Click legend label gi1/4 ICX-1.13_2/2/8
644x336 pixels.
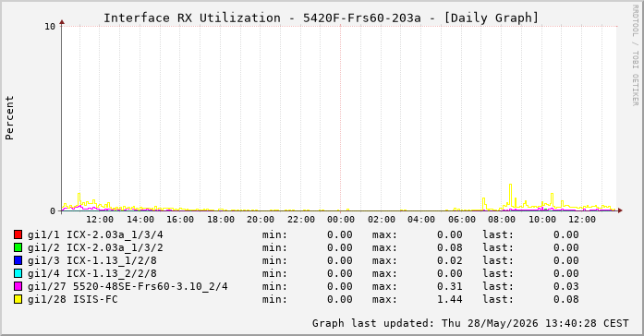[92, 273]
